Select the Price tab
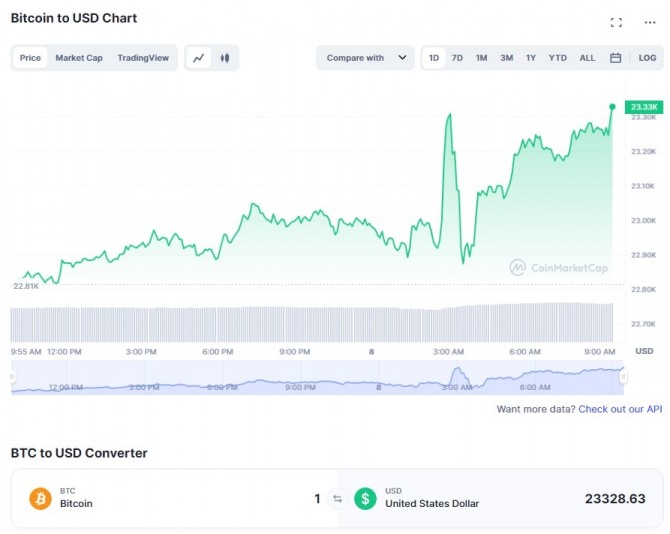This screenshot has height=534, width=670. click(30, 58)
